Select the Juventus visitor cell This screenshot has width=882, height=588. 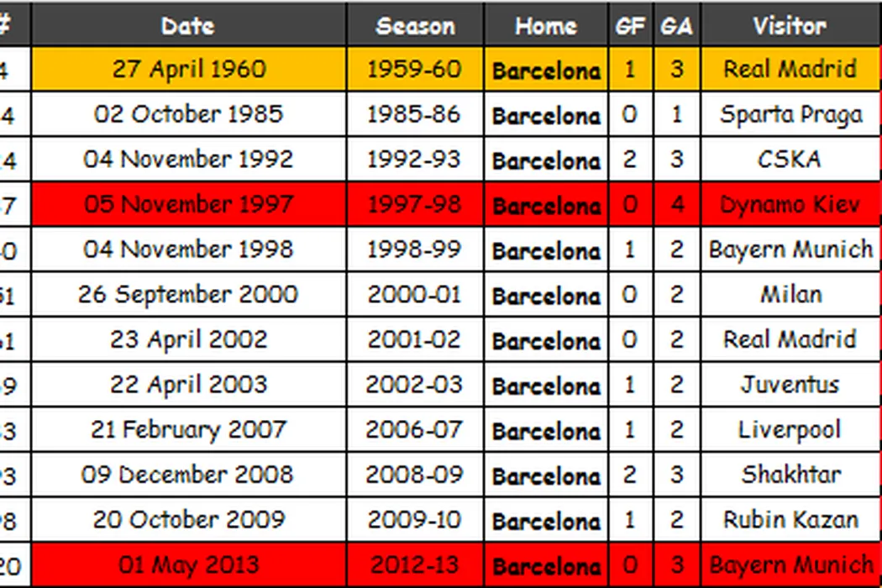[x=790, y=385]
